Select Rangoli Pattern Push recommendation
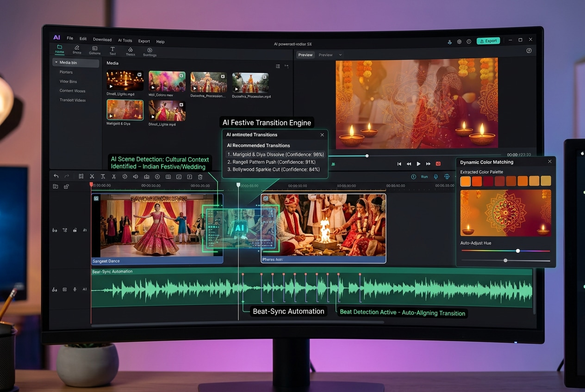The width and height of the screenshot is (585, 392). (x=271, y=162)
